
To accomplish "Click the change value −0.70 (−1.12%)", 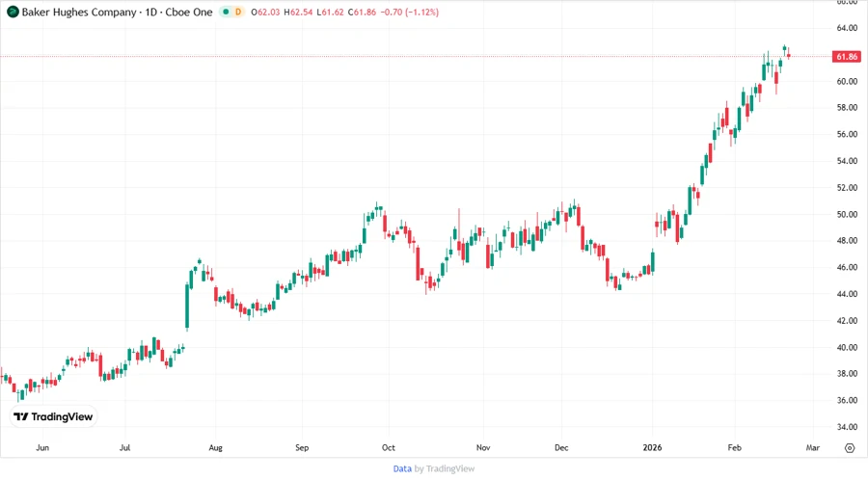I will tap(410, 13).
